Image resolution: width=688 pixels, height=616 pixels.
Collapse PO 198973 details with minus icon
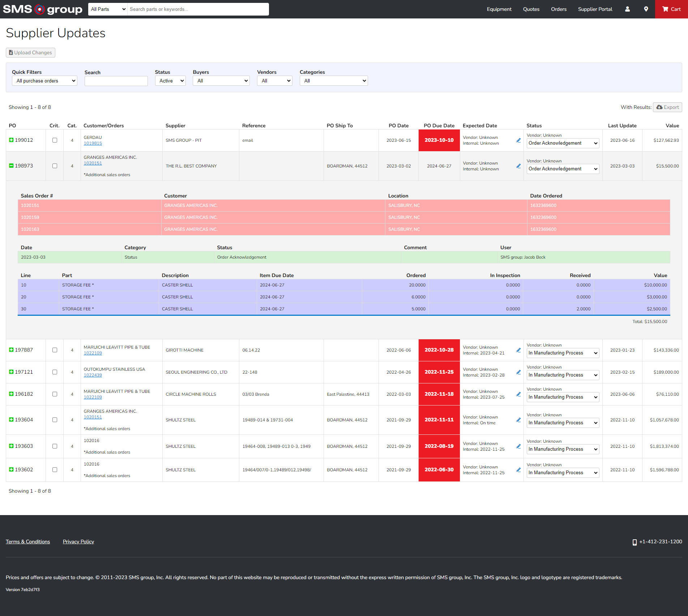click(11, 166)
